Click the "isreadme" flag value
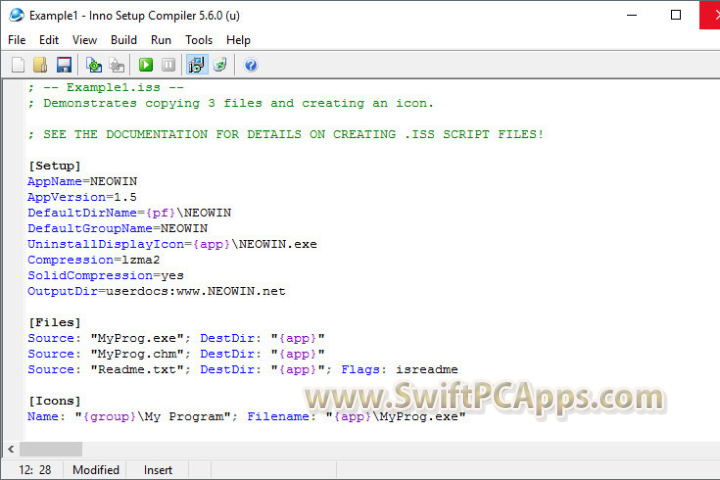This screenshot has height=480, width=720. click(x=427, y=369)
